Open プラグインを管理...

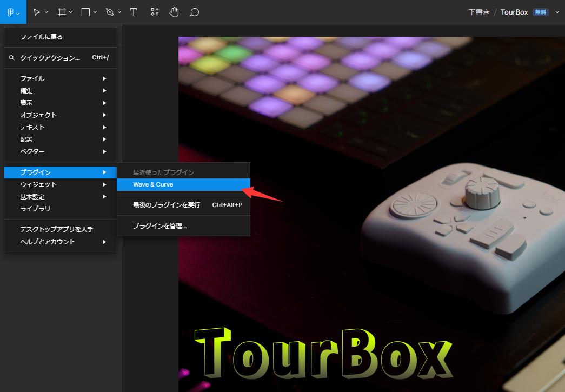tap(183, 226)
